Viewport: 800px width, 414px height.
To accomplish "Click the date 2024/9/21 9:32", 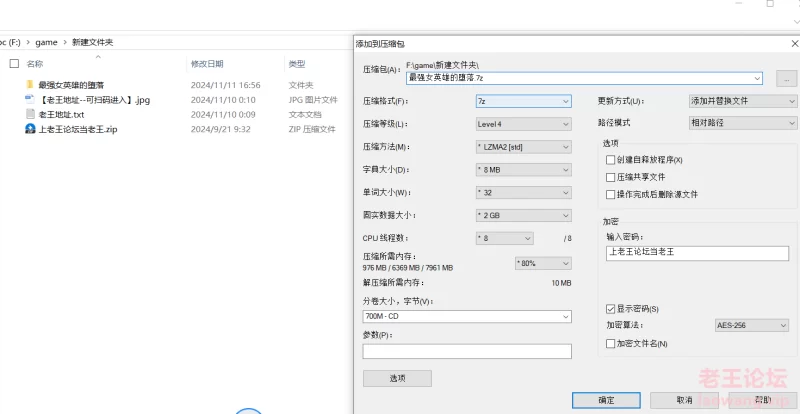I will [x=220, y=129].
